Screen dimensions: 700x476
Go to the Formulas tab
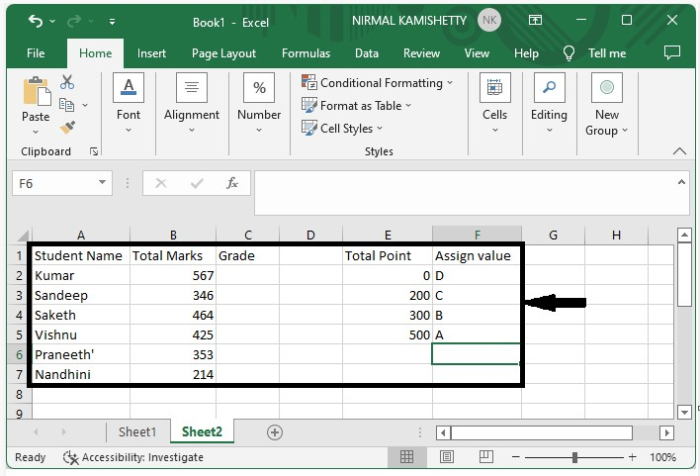[306, 54]
